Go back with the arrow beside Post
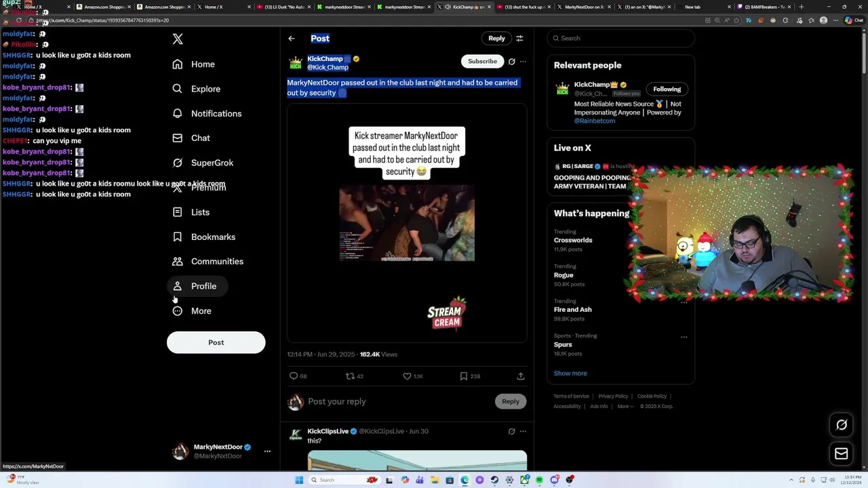The width and height of the screenshot is (868, 488). (x=292, y=39)
